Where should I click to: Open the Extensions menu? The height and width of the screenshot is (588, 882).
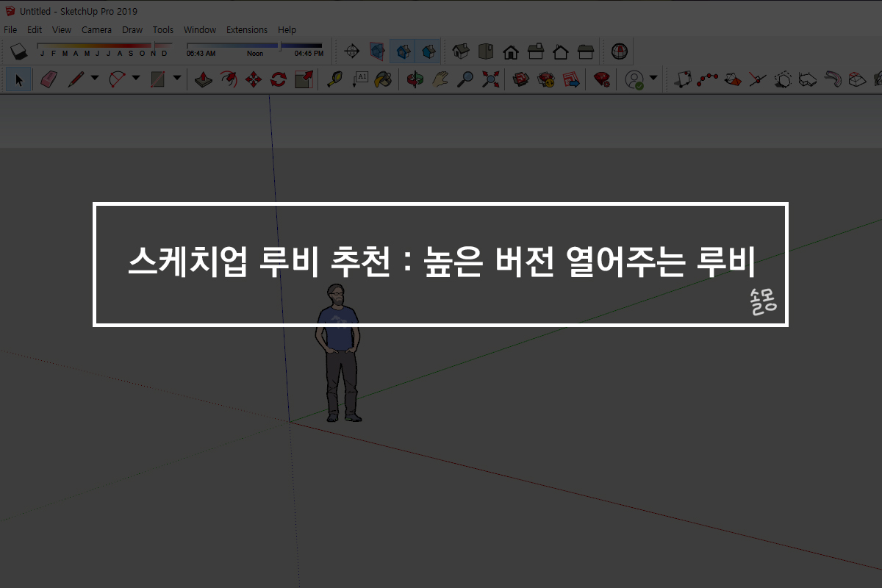pos(247,29)
